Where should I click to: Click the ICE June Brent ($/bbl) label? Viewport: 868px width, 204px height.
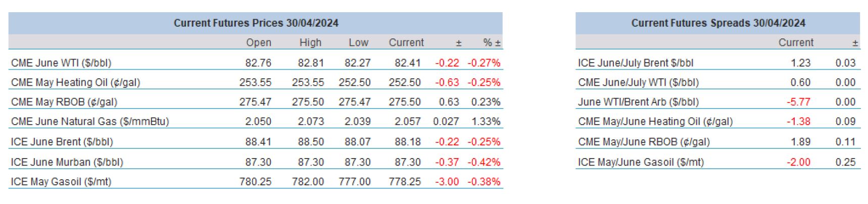[x=62, y=142]
